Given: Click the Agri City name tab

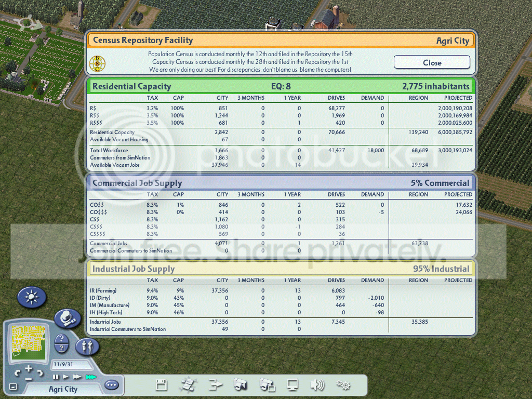Looking at the screenshot, I should click(63, 389).
